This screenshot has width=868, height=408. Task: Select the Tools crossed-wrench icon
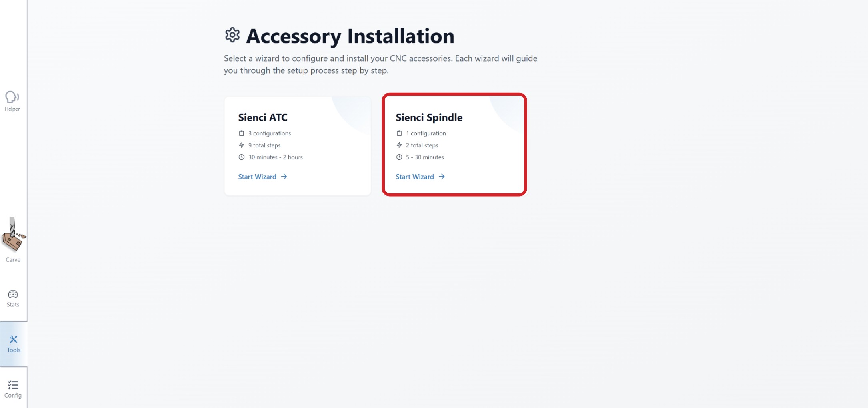pos(14,340)
